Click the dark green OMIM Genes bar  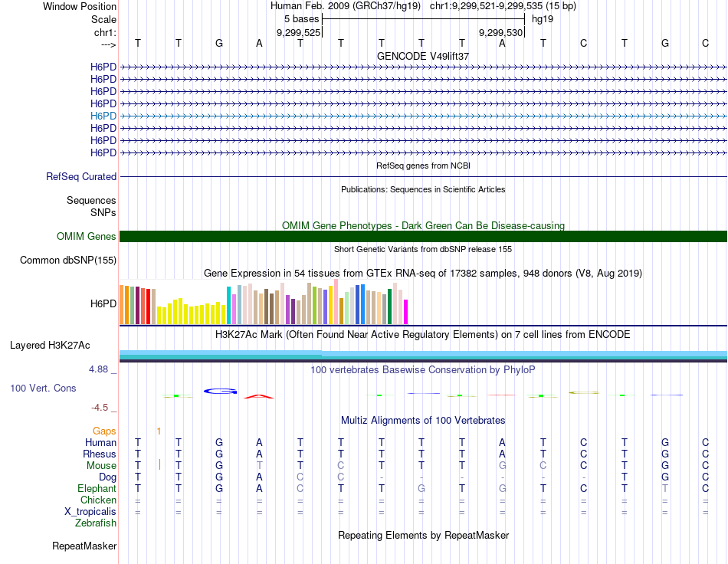point(423,236)
